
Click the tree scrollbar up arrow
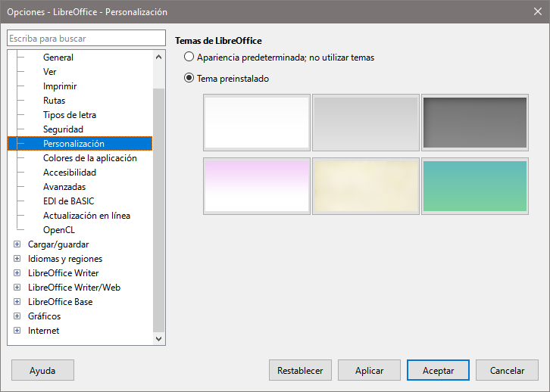point(158,57)
